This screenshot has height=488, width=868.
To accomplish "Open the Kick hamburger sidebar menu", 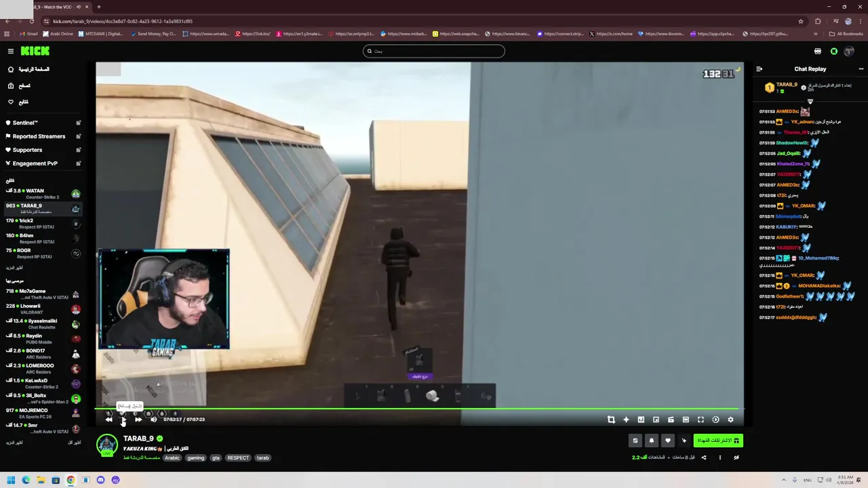I will click(x=11, y=51).
